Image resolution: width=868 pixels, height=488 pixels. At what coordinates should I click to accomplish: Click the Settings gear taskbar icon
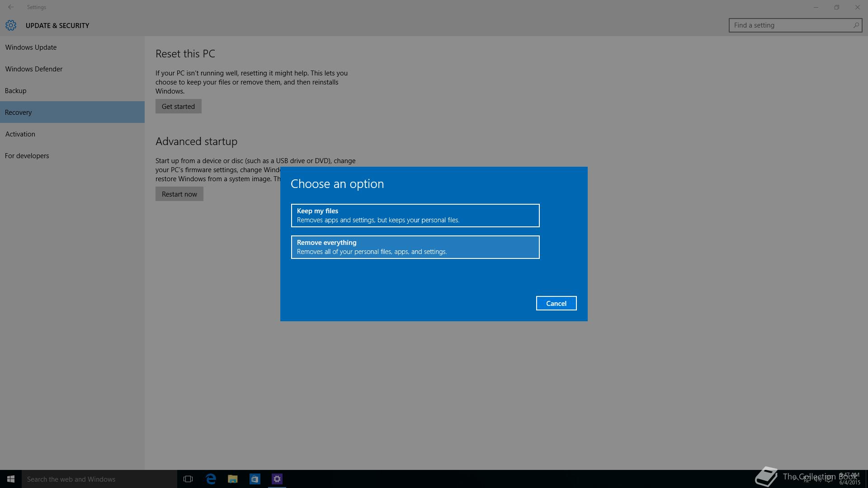[277, 479]
